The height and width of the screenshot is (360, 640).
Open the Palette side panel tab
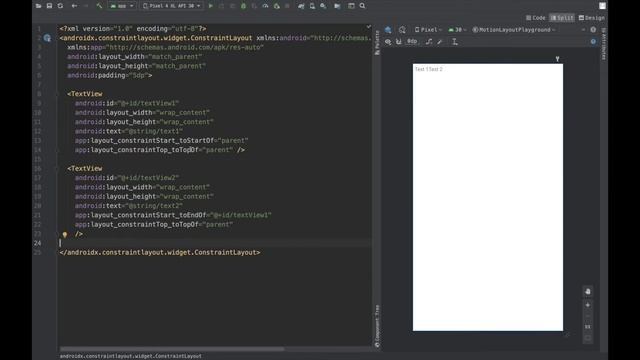click(377, 42)
